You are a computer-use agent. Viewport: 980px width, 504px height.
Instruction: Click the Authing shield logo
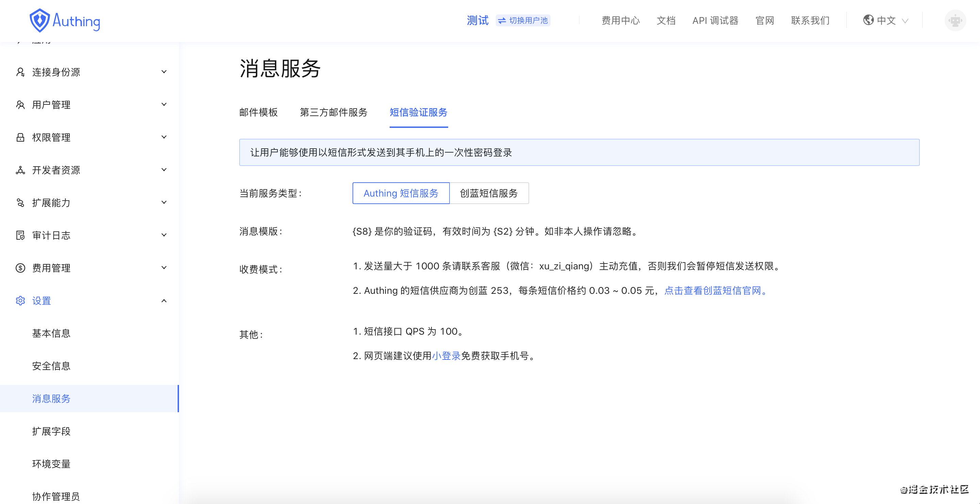(39, 20)
